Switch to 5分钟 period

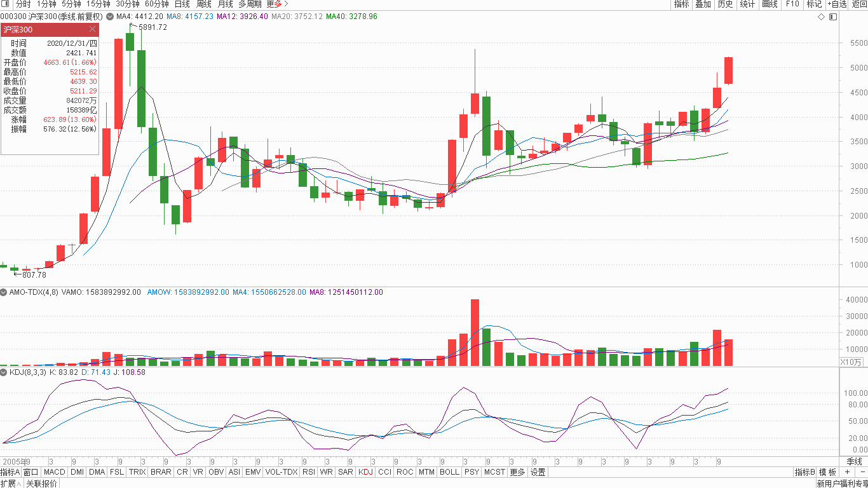[x=71, y=4]
